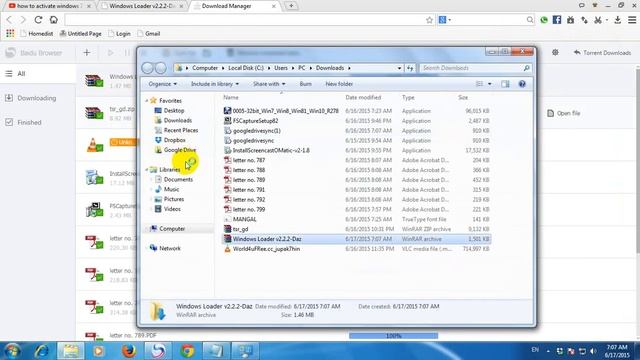Open the browser home page icon
The height and width of the screenshot is (360, 640).
53,20
